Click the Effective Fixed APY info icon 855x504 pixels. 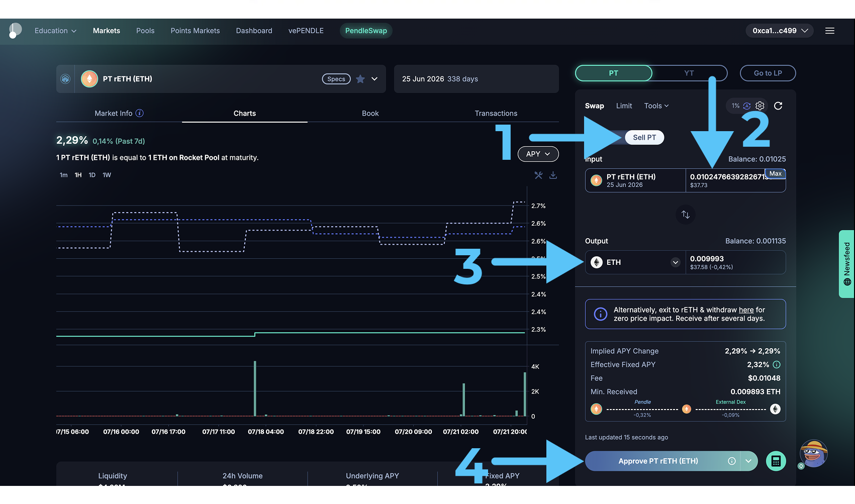tap(777, 365)
